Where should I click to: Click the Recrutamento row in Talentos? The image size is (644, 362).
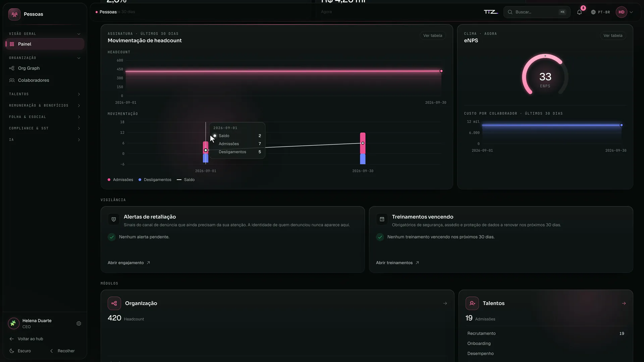pyautogui.click(x=546, y=334)
